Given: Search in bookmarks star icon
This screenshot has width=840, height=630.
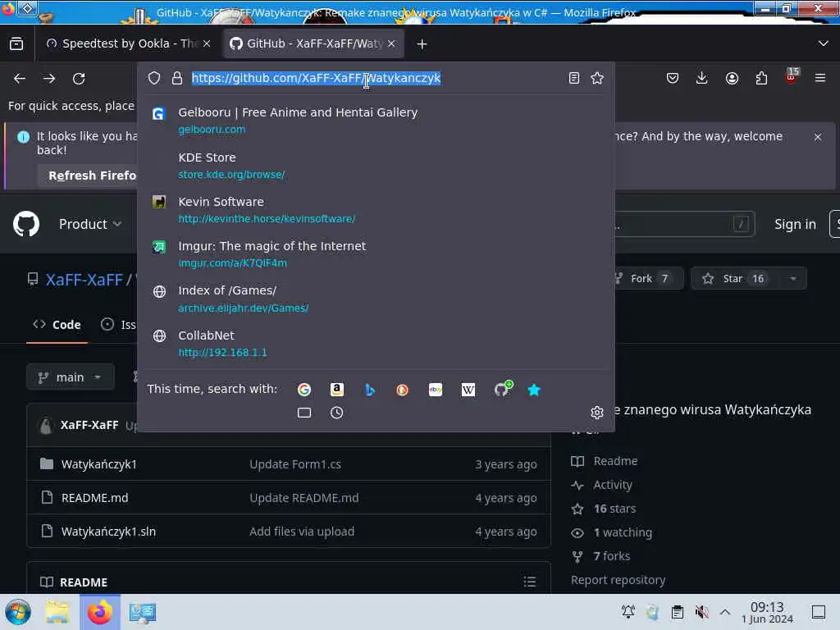Looking at the screenshot, I should [534, 390].
